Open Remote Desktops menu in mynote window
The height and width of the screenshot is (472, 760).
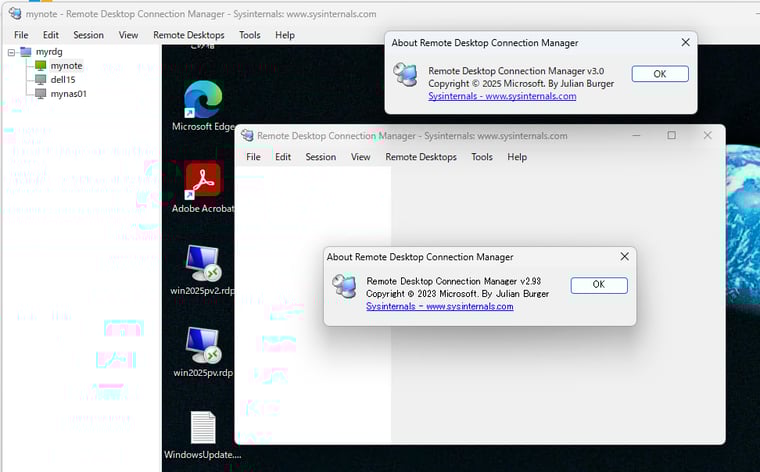[189, 35]
